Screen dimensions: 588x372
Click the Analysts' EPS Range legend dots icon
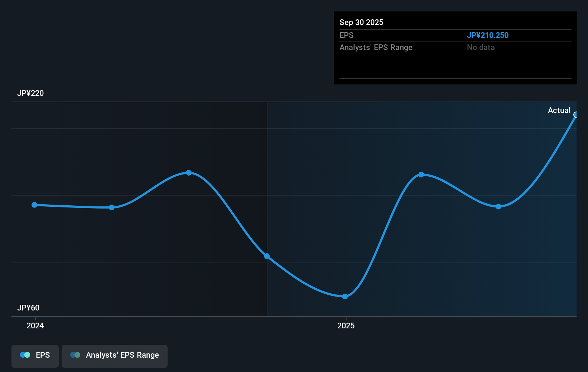75,355
